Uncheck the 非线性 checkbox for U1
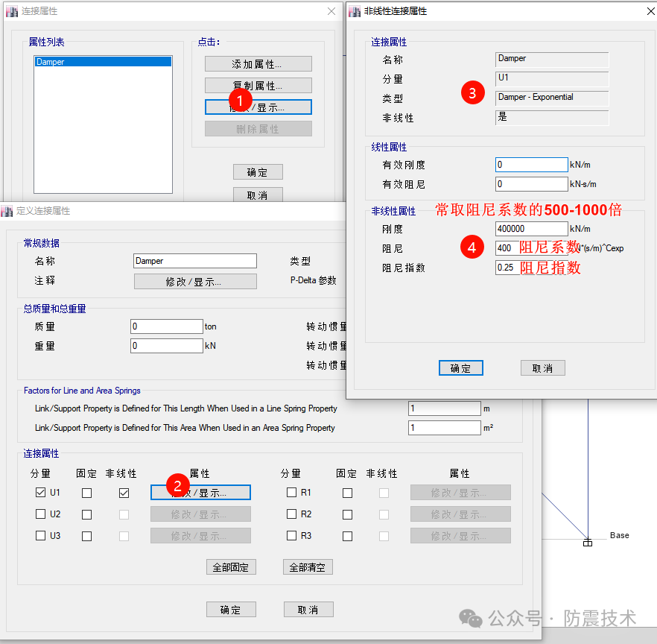Image resolution: width=657 pixels, height=644 pixels. coord(124,492)
